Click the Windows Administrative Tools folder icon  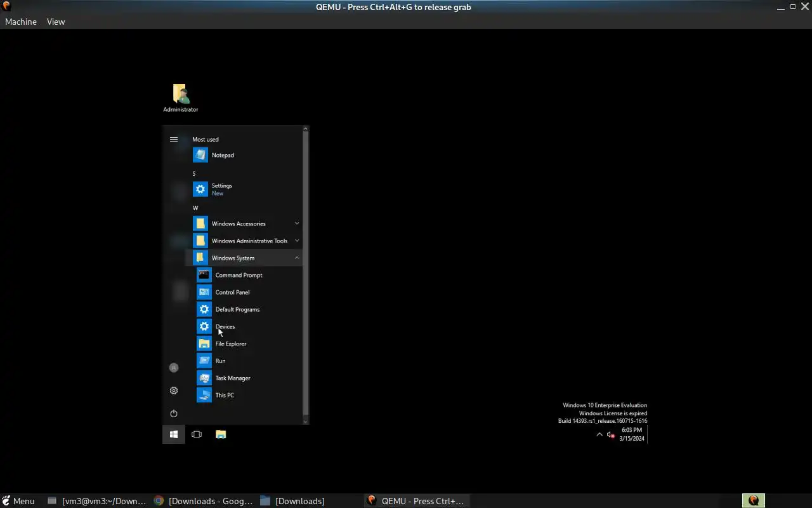(x=200, y=241)
